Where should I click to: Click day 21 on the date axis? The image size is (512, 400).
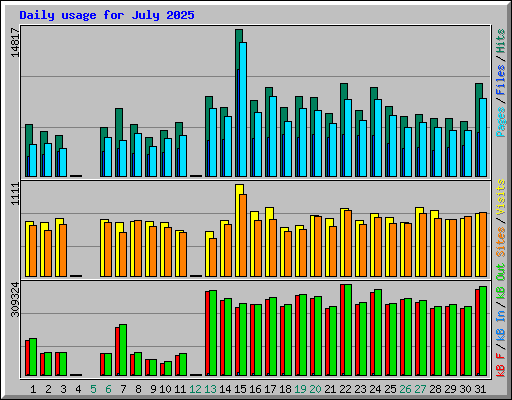coord(330,389)
